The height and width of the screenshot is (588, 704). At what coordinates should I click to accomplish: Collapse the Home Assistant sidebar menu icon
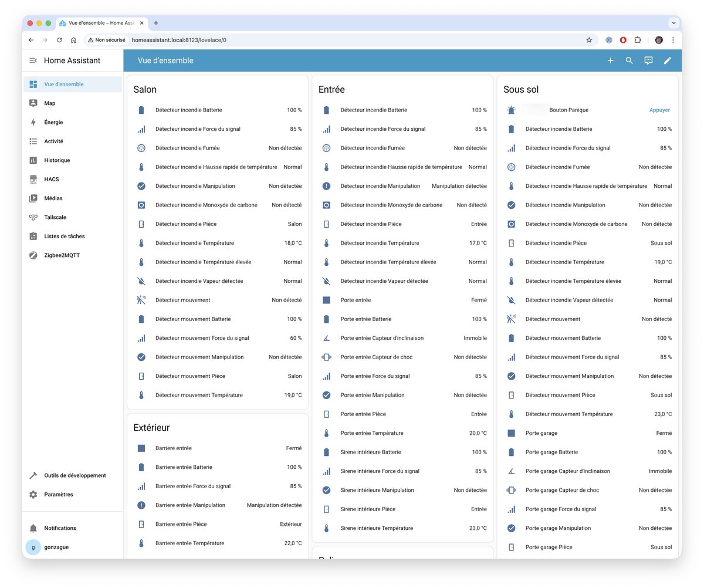tap(33, 60)
